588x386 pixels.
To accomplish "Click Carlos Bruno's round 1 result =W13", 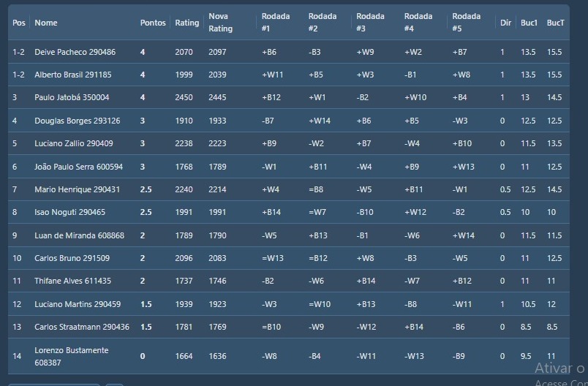I will click(x=272, y=258).
